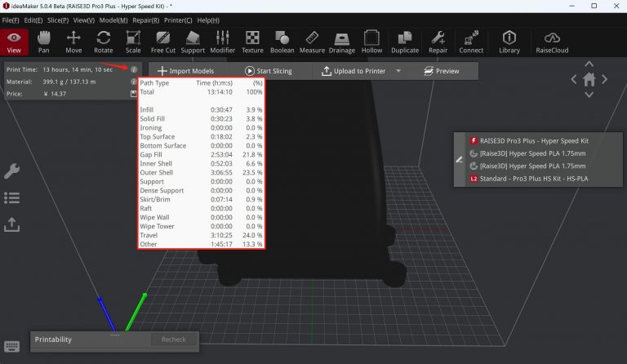Open the Model menu
The image size is (627, 364).
(x=113, y=20)
